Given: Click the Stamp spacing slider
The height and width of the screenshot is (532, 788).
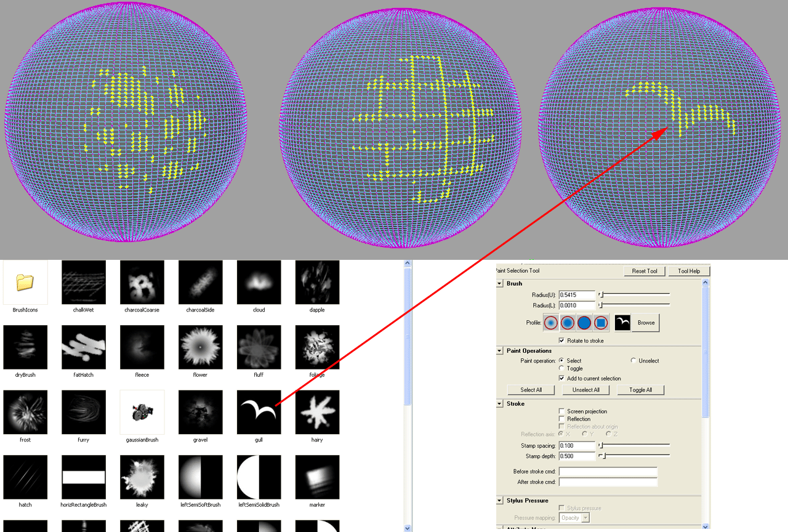Looking at the screenshot, I should coord(634,445).
